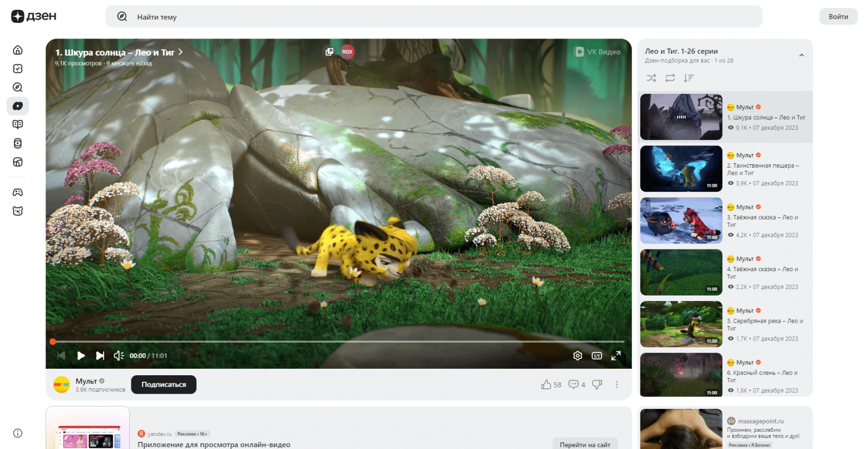This screenshot has height=449, width=868.
Task: Open the Мульт channel name link under video
Action: click(86, 381)
